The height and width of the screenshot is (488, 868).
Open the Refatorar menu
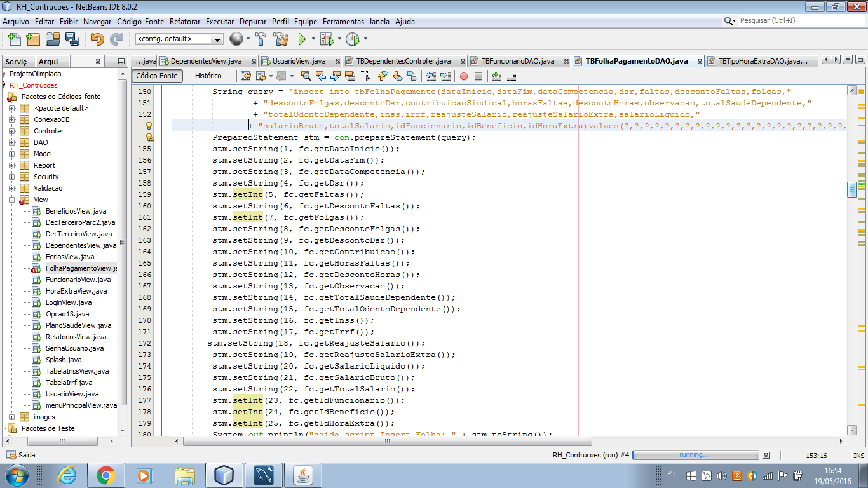coord(185,21)
